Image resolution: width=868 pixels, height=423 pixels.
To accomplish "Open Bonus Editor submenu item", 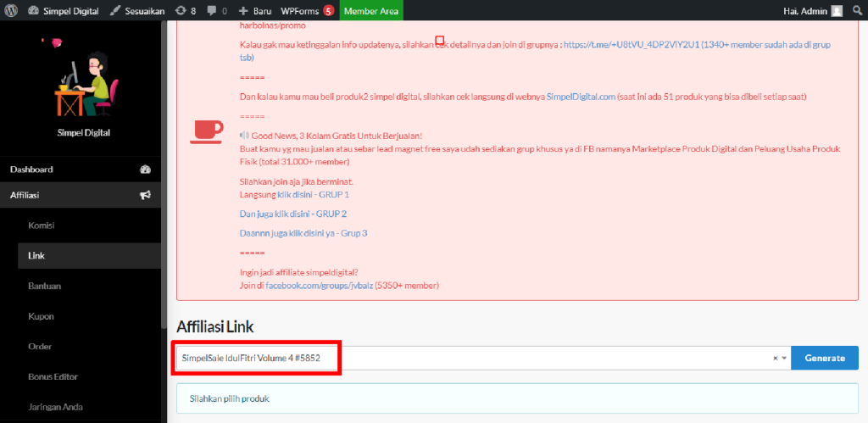I will pyautogui.click(x=53, y=376).
